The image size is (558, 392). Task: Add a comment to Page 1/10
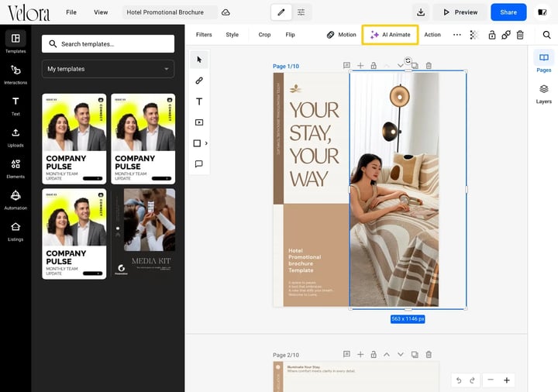tap(346, 65)
